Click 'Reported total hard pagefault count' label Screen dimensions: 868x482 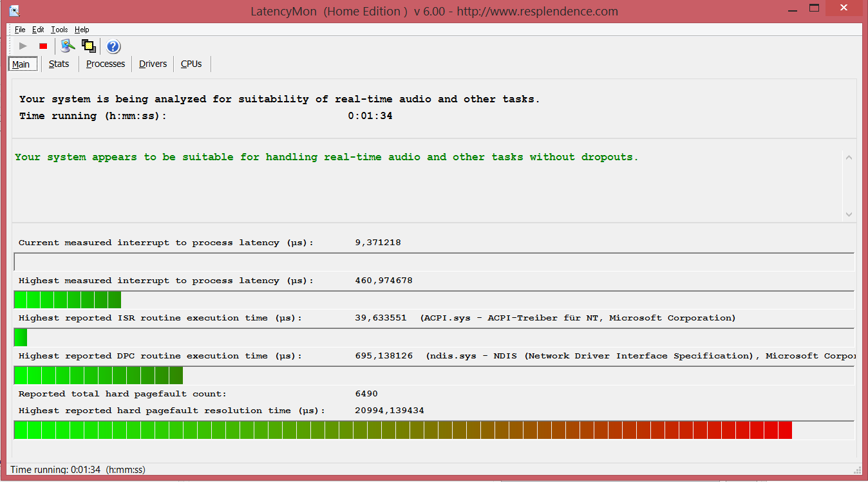tap(122, 394)
